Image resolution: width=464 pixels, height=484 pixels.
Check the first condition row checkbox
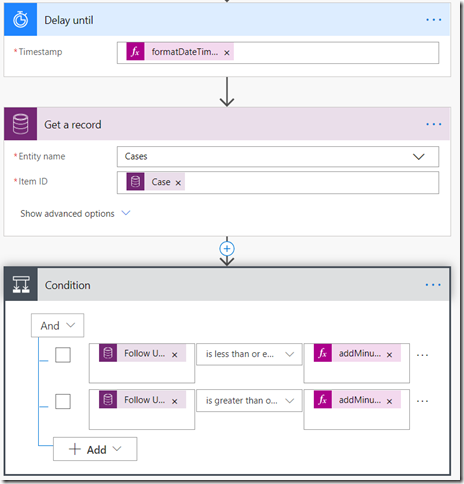[x=63, y=355]
